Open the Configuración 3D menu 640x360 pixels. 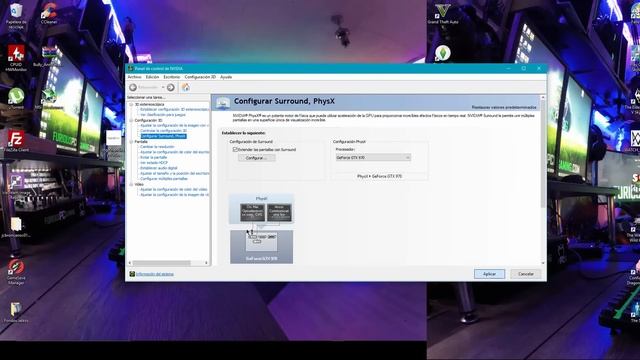[200, 77]
